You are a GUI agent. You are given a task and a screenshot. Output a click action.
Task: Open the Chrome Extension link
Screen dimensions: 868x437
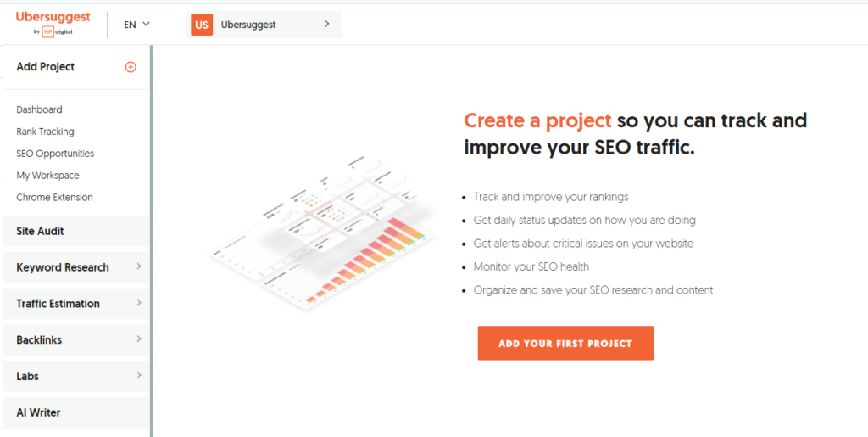54,198
